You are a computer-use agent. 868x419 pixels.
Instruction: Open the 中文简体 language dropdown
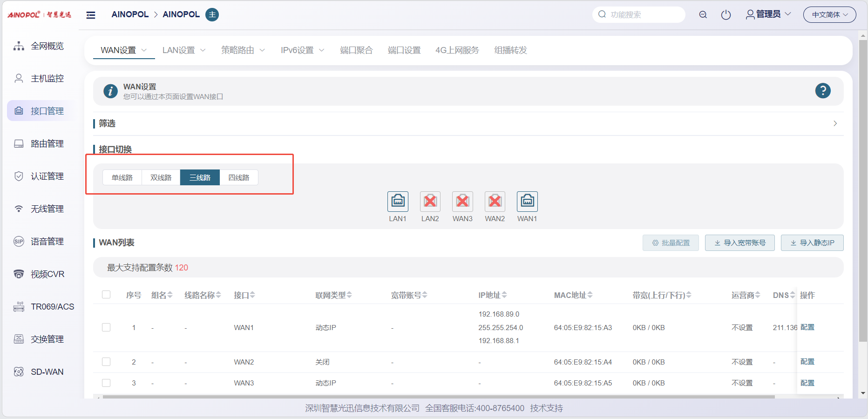click(x=829, y=15)
